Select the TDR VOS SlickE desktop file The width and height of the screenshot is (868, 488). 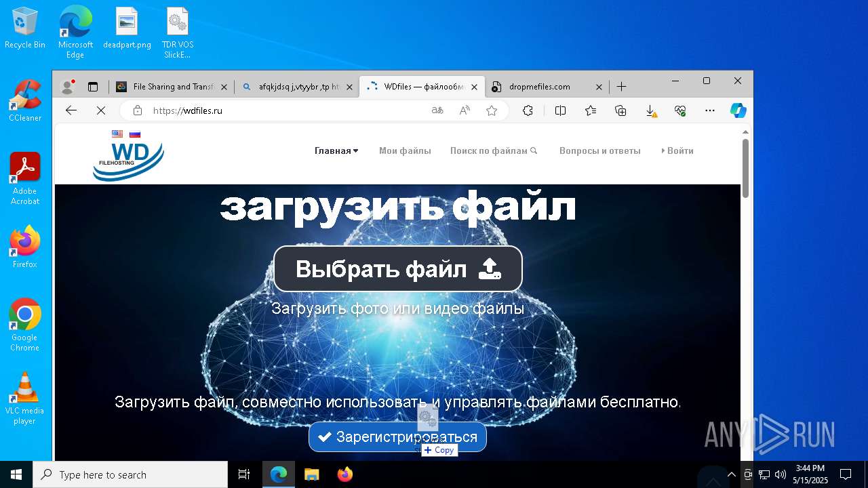178,33
